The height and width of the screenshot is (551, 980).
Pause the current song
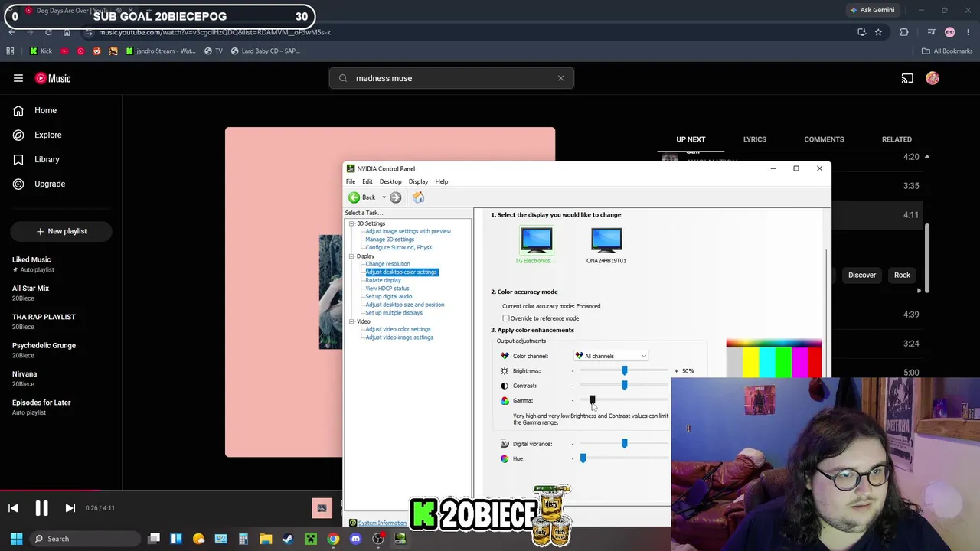41,508
